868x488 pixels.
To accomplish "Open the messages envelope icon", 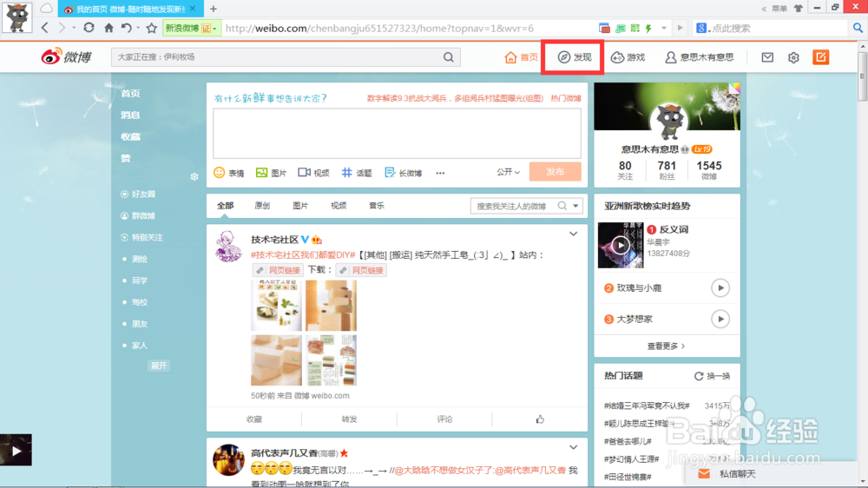I will click(767, 57).
